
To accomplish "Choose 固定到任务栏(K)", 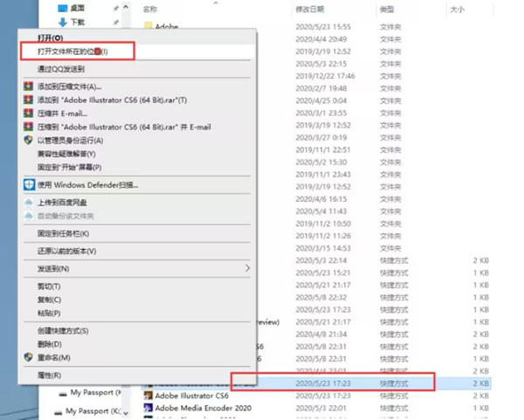I will click(x=63, y=233).
